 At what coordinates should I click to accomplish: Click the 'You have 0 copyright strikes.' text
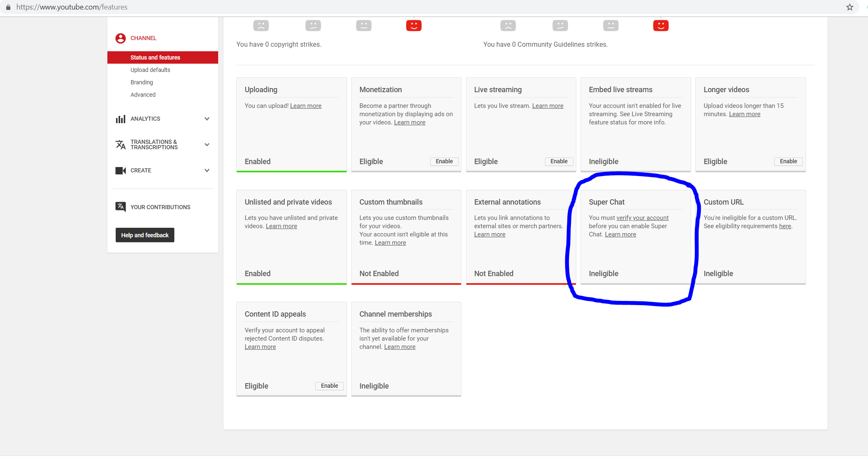[279, 44]
